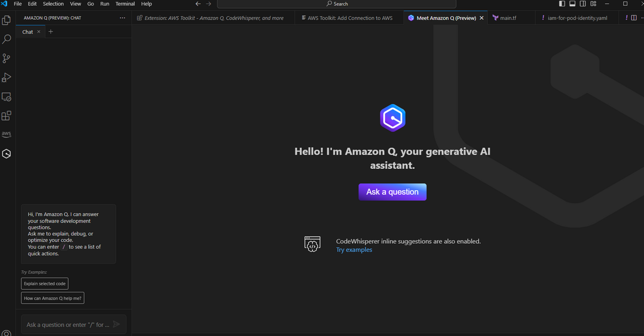Split the editor right
The height and width of the screenshot is (336, 644).
634,18
